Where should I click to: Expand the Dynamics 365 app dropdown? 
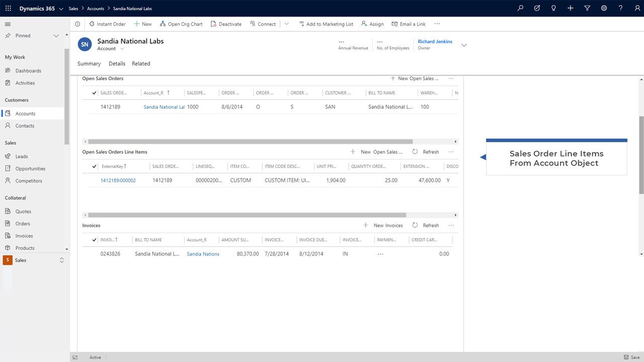click(61, 9)
